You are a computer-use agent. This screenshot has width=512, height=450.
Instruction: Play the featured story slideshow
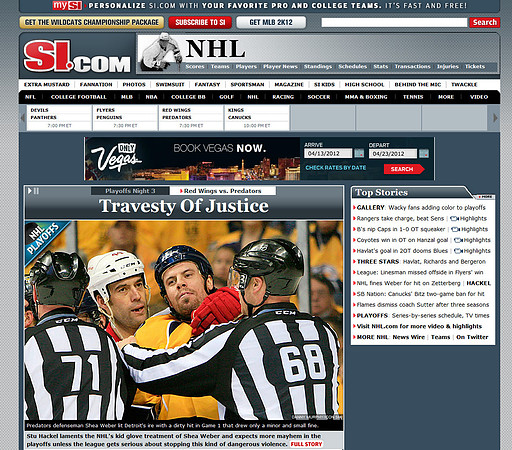click(30, 191)
